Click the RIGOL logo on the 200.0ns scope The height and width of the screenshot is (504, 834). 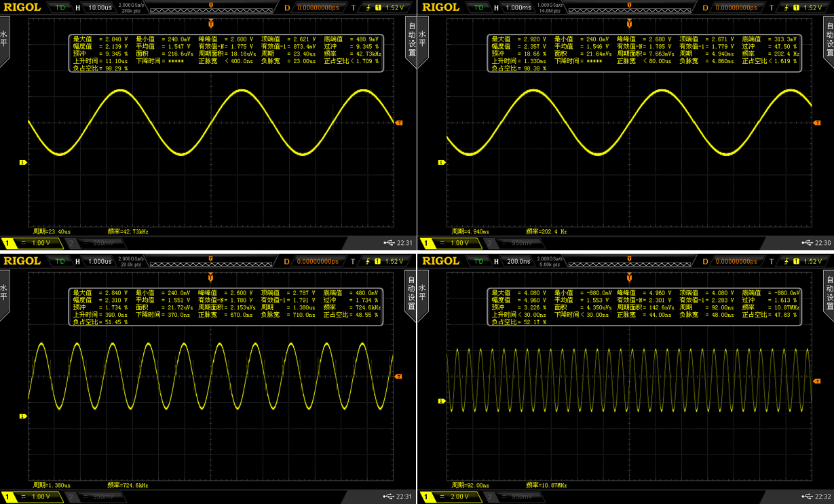(x=442, y=261)
